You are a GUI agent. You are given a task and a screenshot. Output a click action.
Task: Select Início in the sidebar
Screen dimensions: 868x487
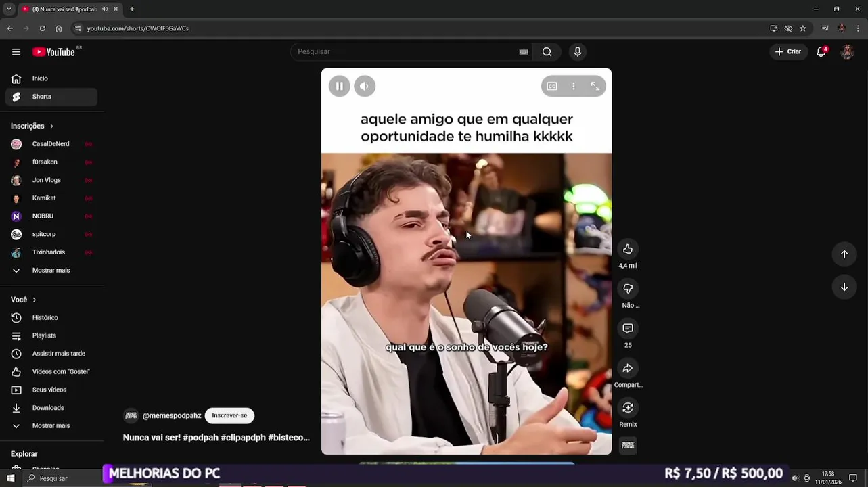point(51,78)
